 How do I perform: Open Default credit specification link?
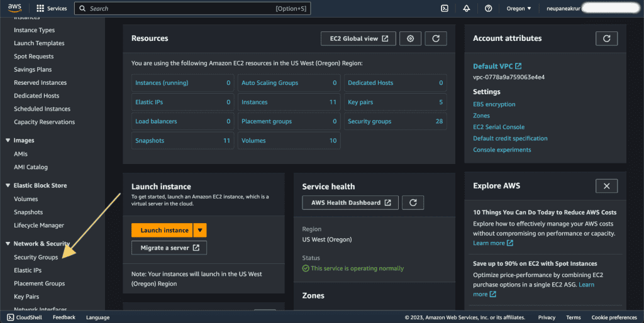click(x=510, y=139)
